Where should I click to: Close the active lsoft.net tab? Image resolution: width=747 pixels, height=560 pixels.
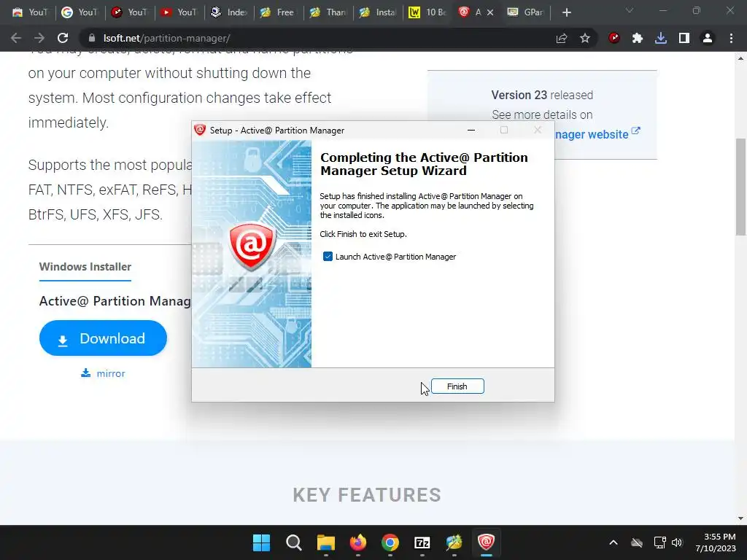[490, 12]
